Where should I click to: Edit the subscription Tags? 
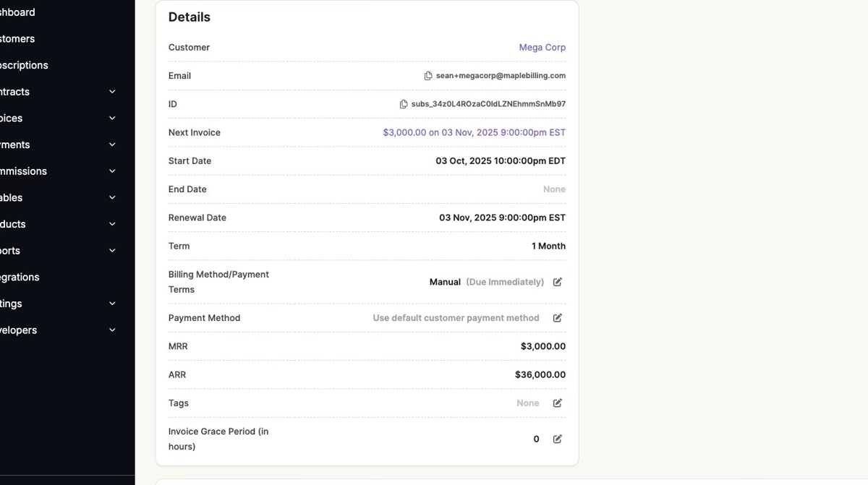point(558,403)
